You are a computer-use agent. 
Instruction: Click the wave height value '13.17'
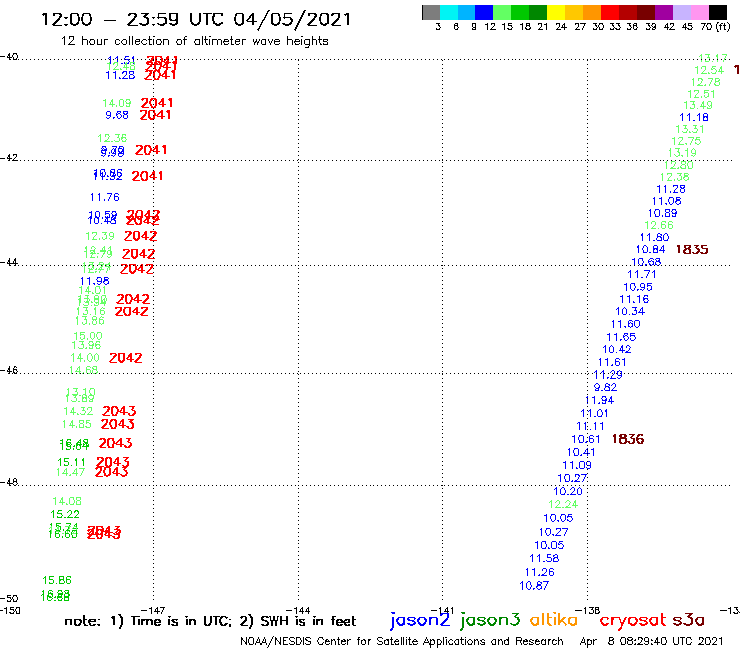[713, 58]
